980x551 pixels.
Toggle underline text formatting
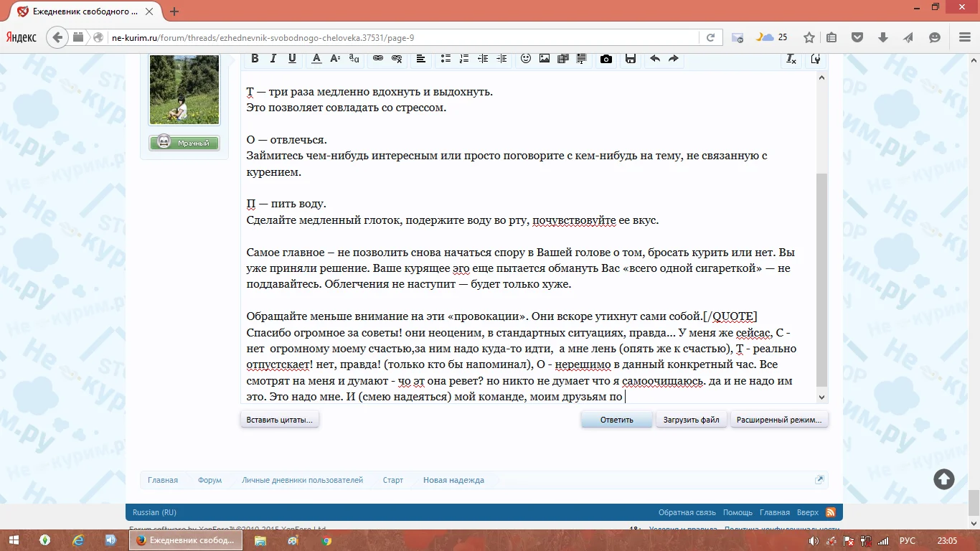292,59
